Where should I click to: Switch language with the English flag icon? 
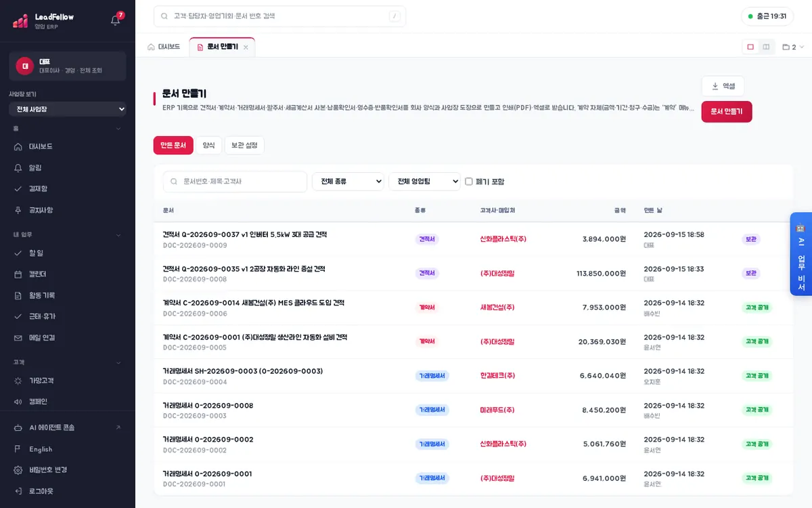18,449
